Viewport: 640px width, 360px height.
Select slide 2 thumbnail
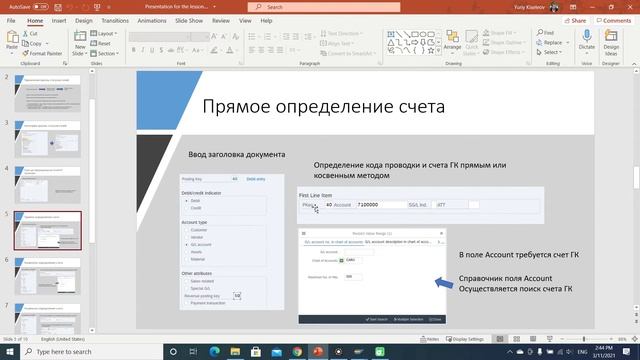click(x=47, y=93)
